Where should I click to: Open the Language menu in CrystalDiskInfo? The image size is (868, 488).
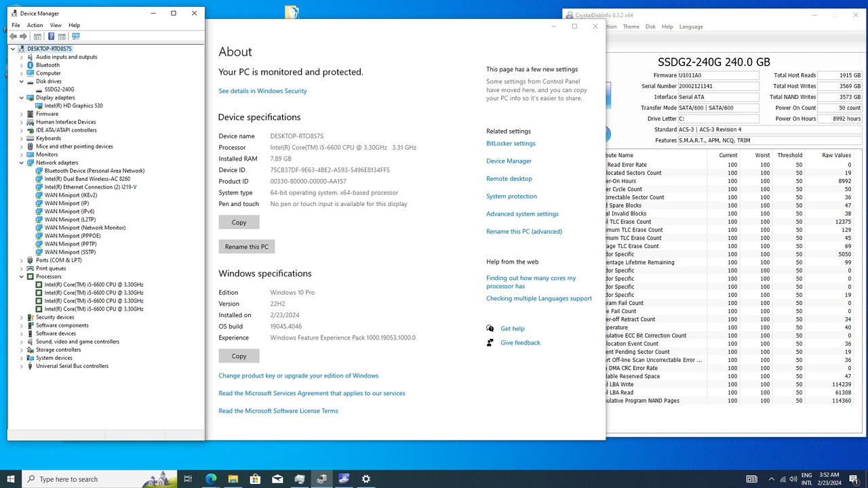tap(691, 26)
